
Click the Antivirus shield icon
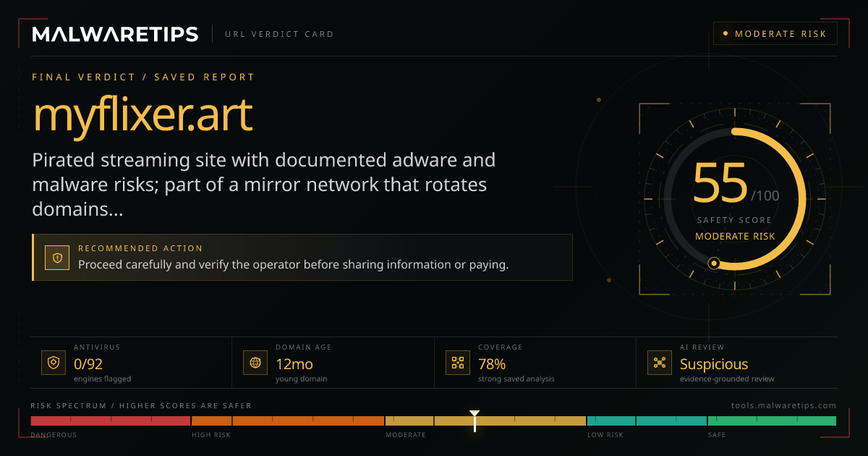tap(53, 363)
